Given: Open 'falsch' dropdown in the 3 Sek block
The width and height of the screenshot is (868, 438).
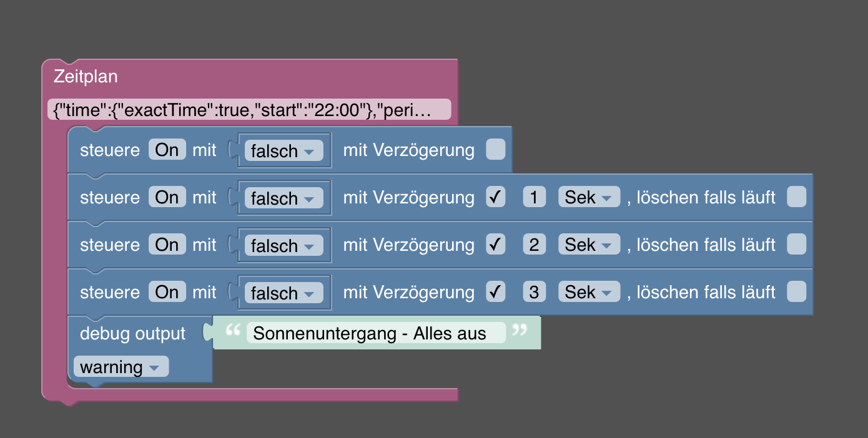Looking at the screenshot, I should (284, 293).
